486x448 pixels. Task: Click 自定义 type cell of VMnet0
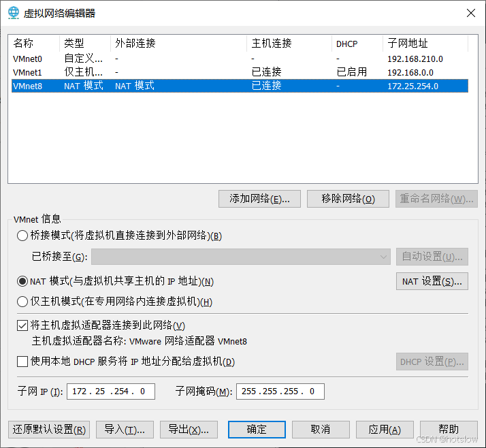click(x=83, y=59)
